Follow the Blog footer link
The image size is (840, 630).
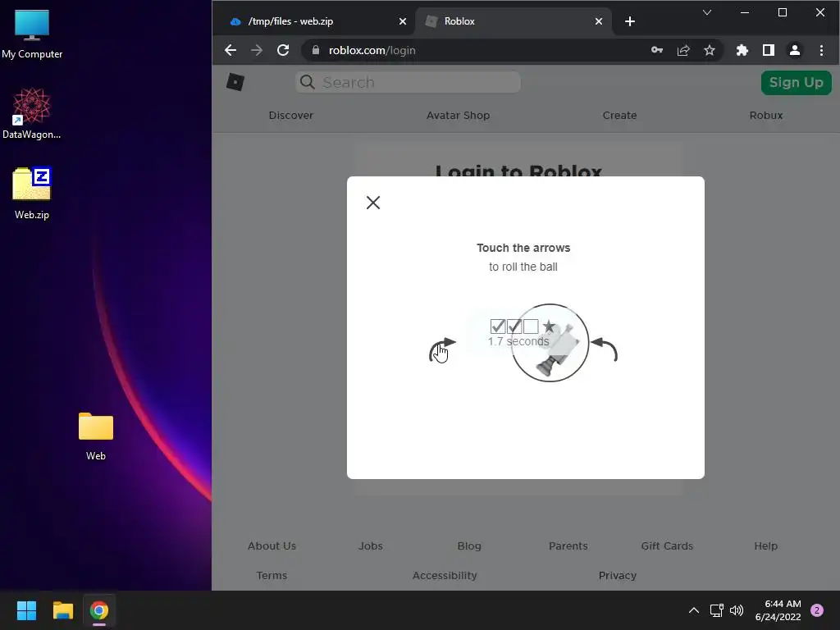(469, 546)
